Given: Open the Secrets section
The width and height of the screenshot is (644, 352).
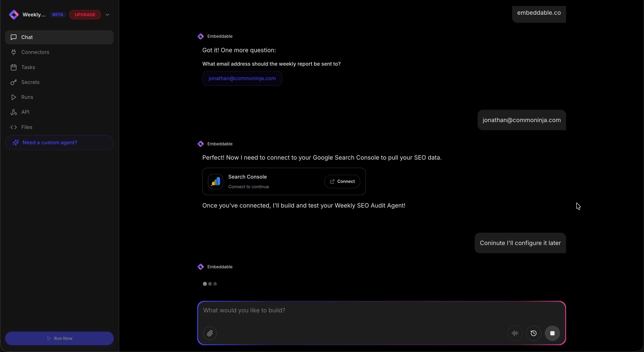Looking at the screenshot, I should click(30, 82).
